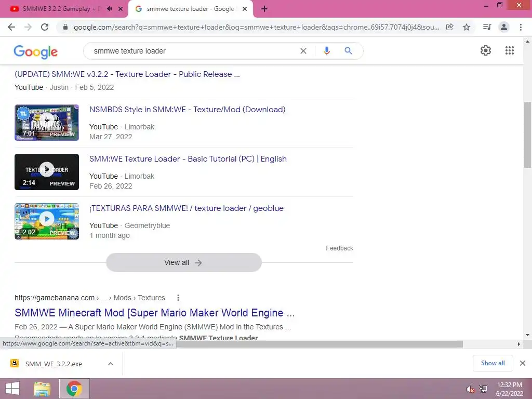Open File Explorer from taskbar
This screenshot has height=399, width=532.
pyautogui.click(x=42, y=389)
